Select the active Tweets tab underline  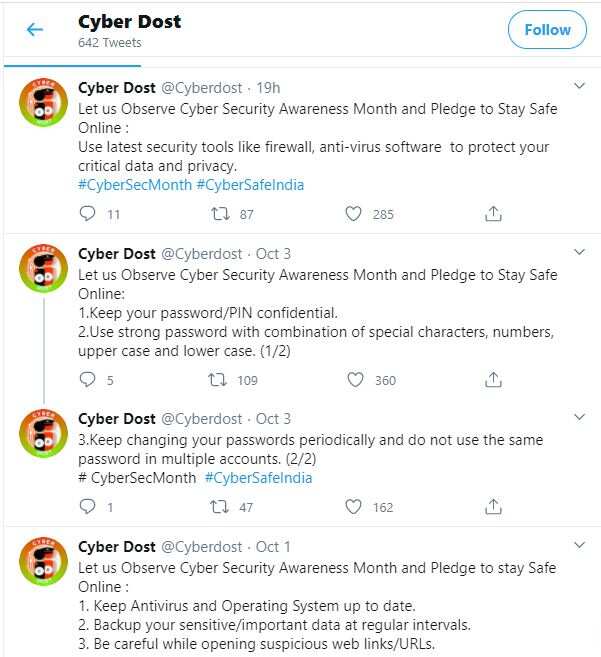(73, 66)
